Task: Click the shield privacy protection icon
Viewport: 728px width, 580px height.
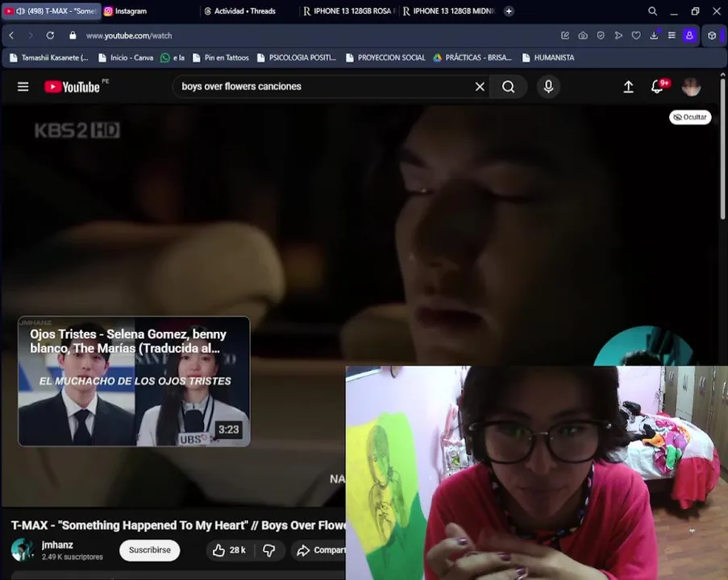Action: [x=601, y=35]
